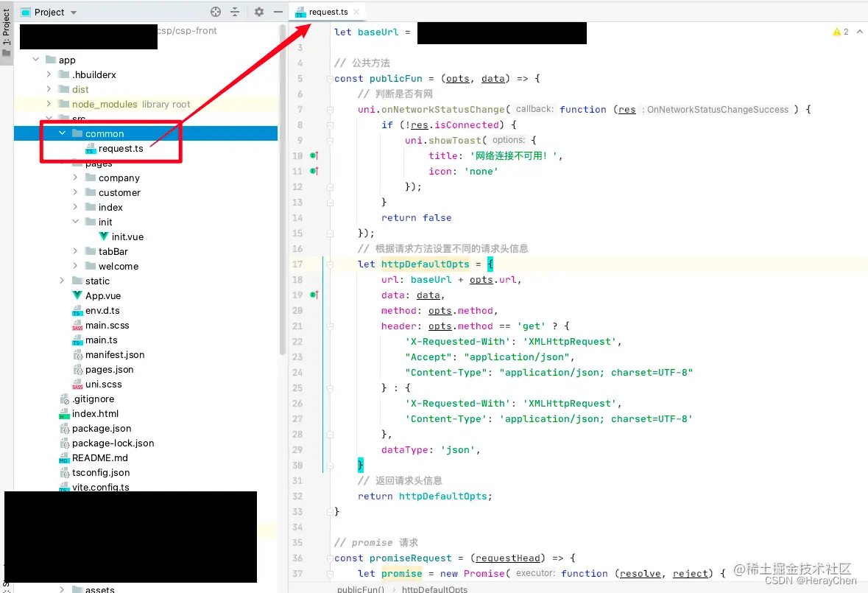Open env.d.ts file
Image resolution: width=868 pixels, height=593 pixels.
point(102,311)
